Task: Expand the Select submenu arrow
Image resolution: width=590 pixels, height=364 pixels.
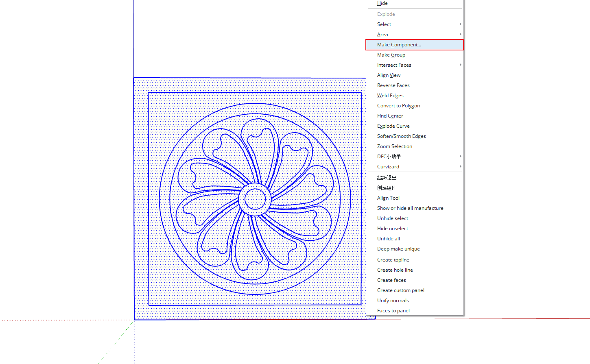Action: tap(460, 24)
